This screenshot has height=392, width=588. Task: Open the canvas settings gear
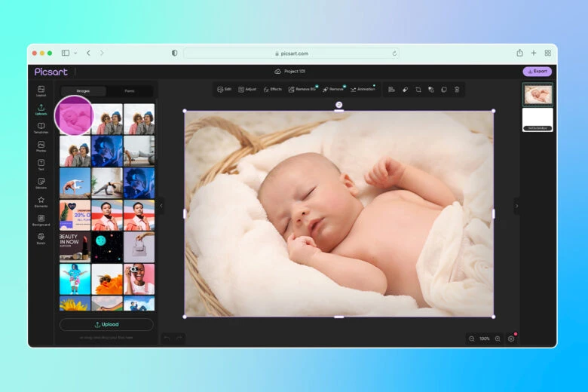[511, 338]
